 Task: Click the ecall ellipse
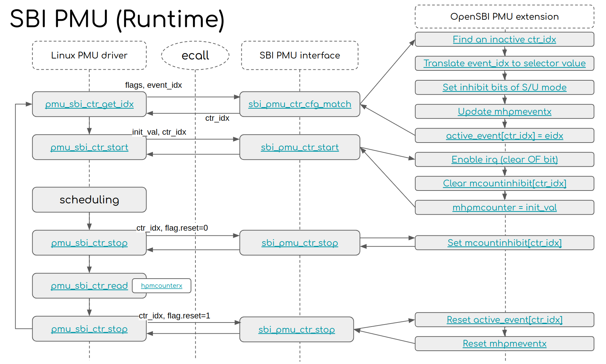tap(195, 55)
